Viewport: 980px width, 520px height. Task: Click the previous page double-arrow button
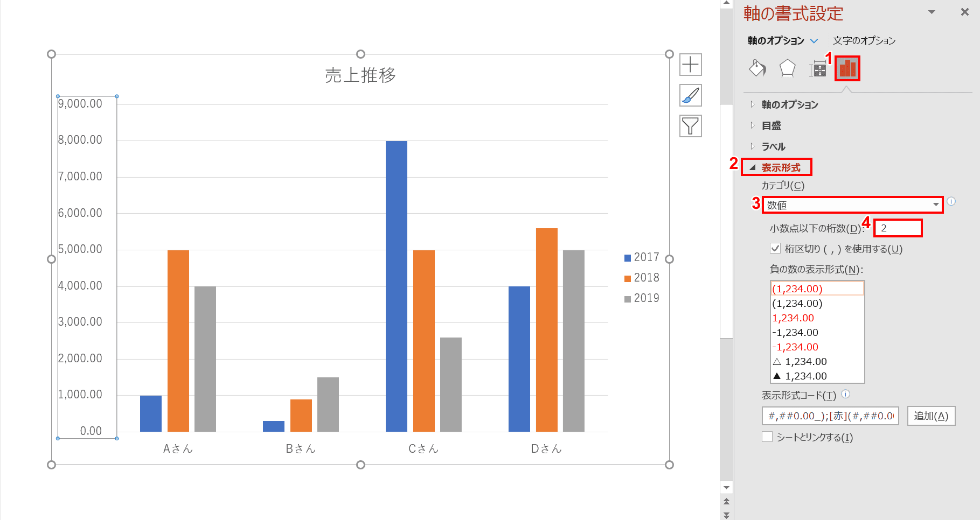click(x=726, y=502)
